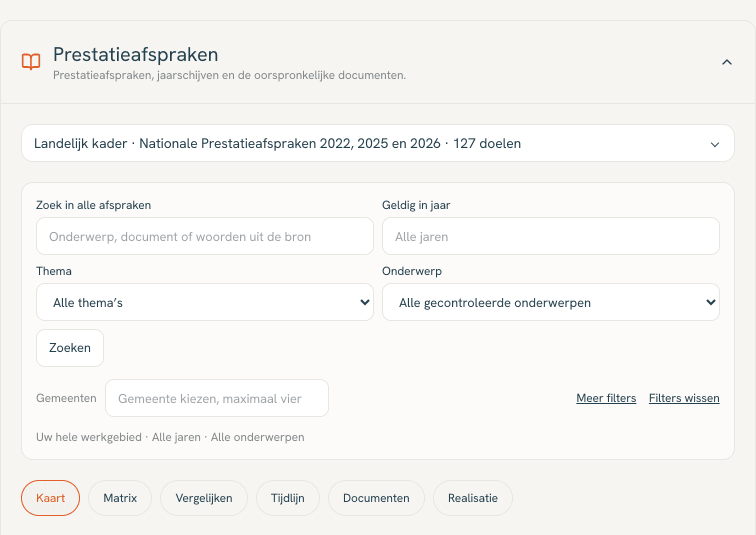Open the Landelijk kader dropdown
This screenshot has height=535, width=756.
[378, 143]
